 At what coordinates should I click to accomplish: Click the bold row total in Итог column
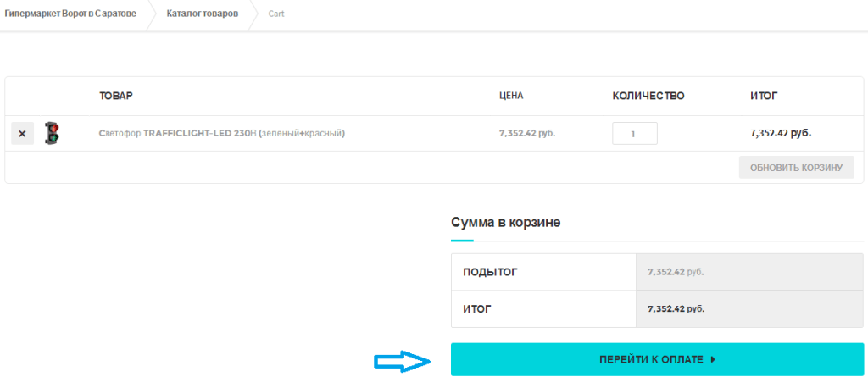click(x=781, y=133)
